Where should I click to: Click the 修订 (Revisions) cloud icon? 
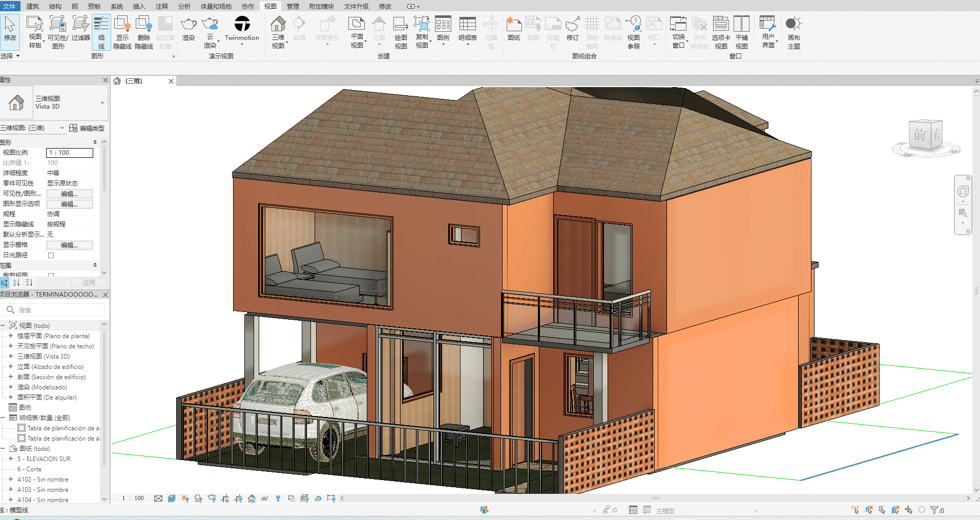572,28
